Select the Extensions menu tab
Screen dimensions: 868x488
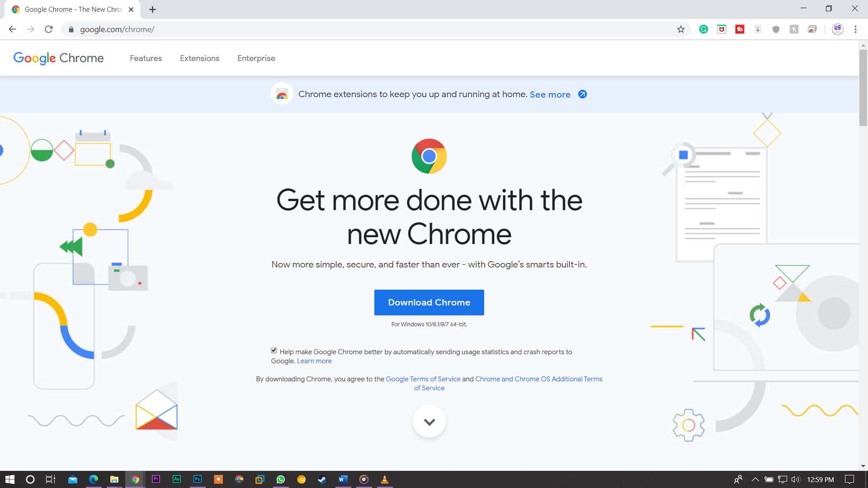pyautogui.click(x=200, y=58)
